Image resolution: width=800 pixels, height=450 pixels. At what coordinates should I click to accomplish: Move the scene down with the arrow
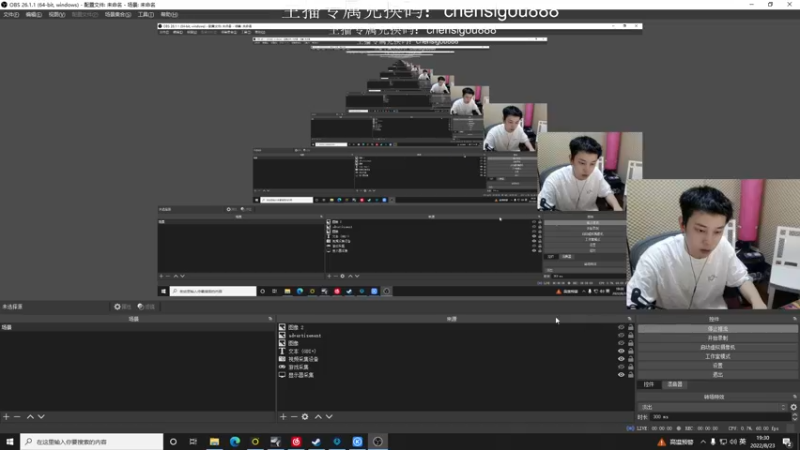tap(41, 417)
